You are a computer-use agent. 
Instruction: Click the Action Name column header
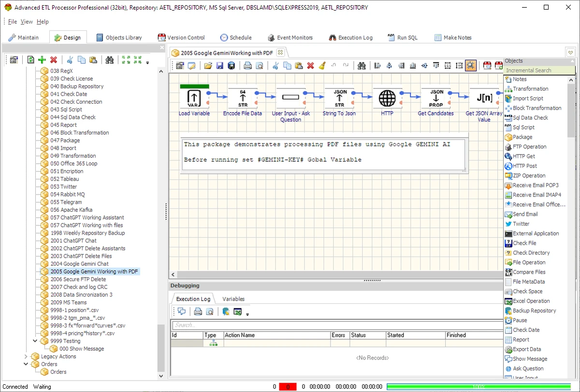(x=276, y=335)
